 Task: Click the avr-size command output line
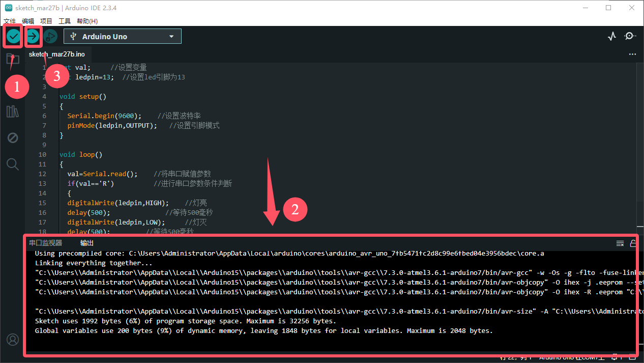[x=336, y=311]
